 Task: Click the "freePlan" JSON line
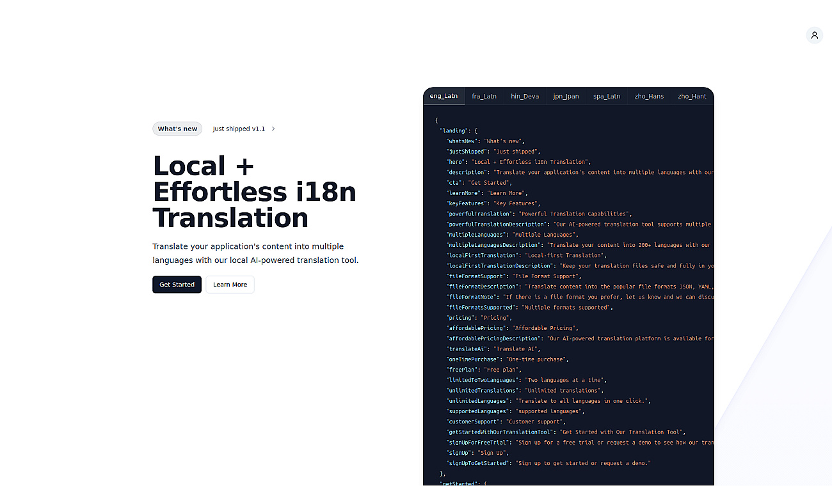pos(484,370)
